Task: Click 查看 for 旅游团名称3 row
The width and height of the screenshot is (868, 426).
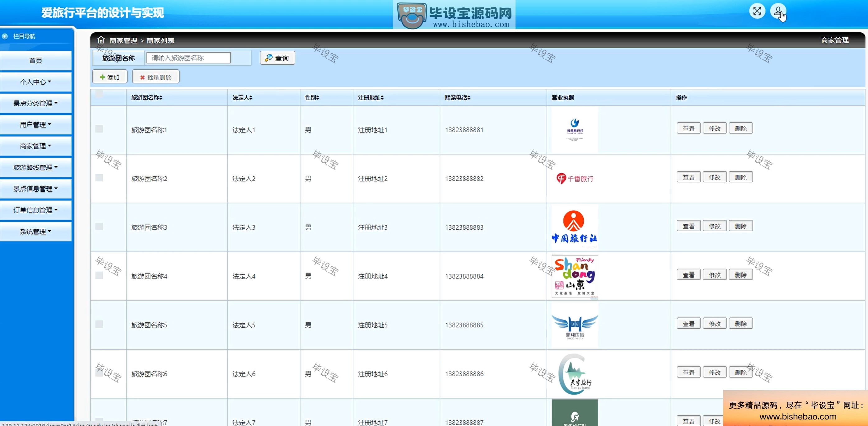Action: coord(689,226)
